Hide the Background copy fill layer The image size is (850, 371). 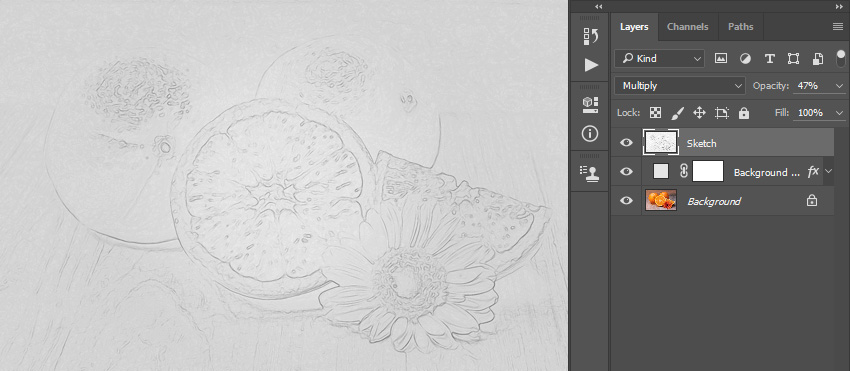(x=626, y=171)
